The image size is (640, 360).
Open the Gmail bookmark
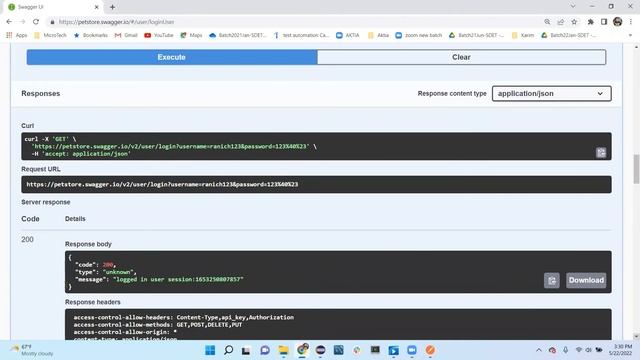pos(126,35)
